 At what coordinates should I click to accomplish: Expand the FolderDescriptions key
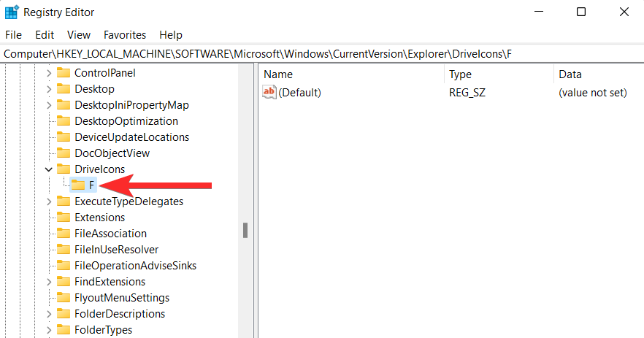click(x=49, y=314)
